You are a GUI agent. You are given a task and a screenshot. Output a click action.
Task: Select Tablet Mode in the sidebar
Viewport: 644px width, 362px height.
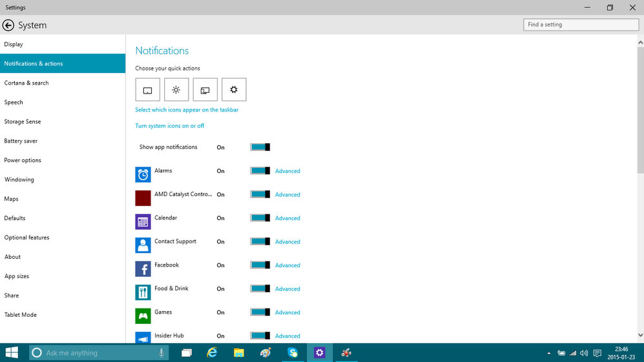[21, 315]
